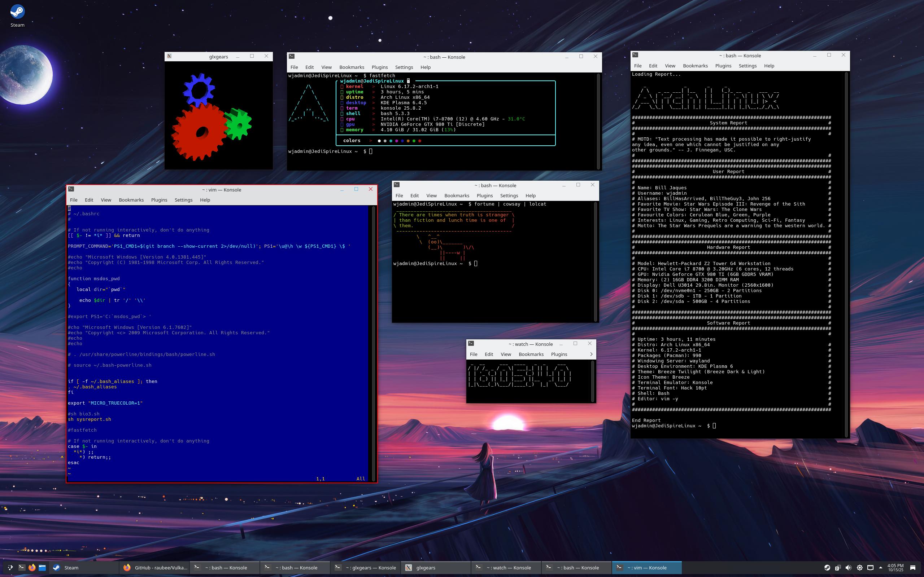Click the wired network tray icon
This screenshot has height=577, width=924.
[x=870, y=568]
